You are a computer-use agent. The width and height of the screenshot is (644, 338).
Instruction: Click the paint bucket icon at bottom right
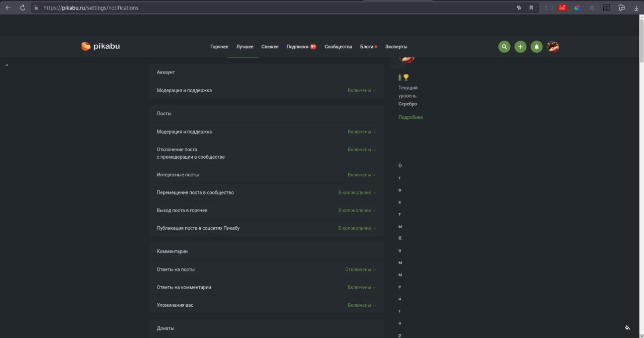[627, 327]
